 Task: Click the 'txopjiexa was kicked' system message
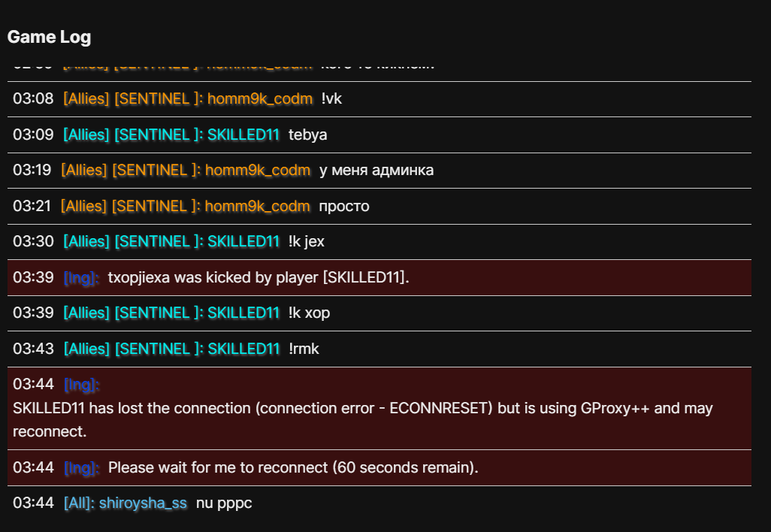tap(259, 278)
